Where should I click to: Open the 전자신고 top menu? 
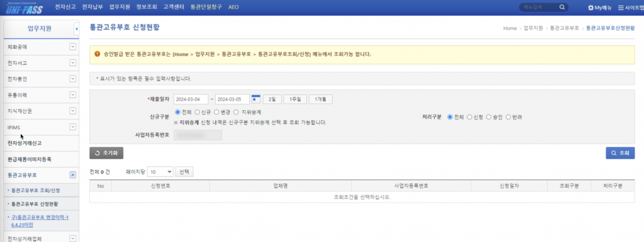click(65, 8)
